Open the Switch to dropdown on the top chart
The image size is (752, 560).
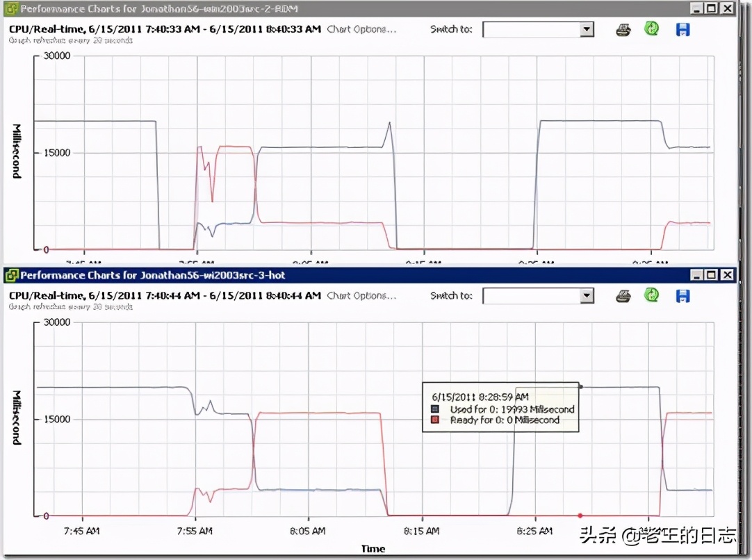click(586, 29)
